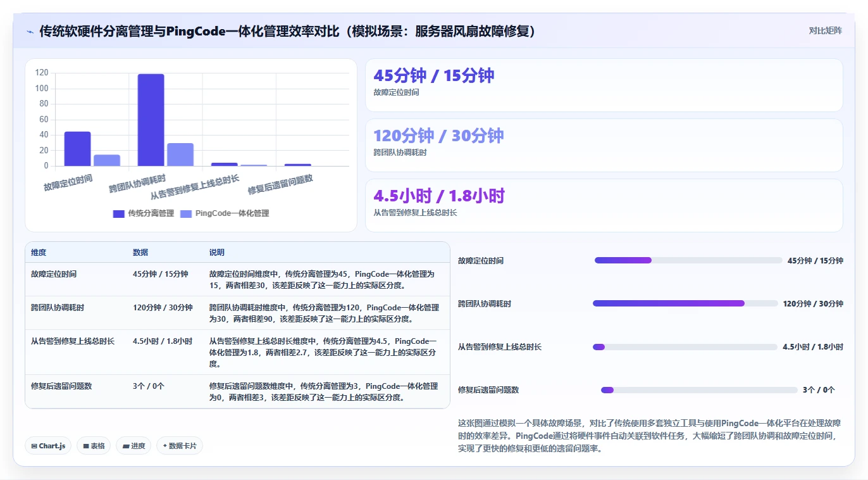Select the 表格 tag chip
Viewport: 868px width, 480px height.
[94, 446]
